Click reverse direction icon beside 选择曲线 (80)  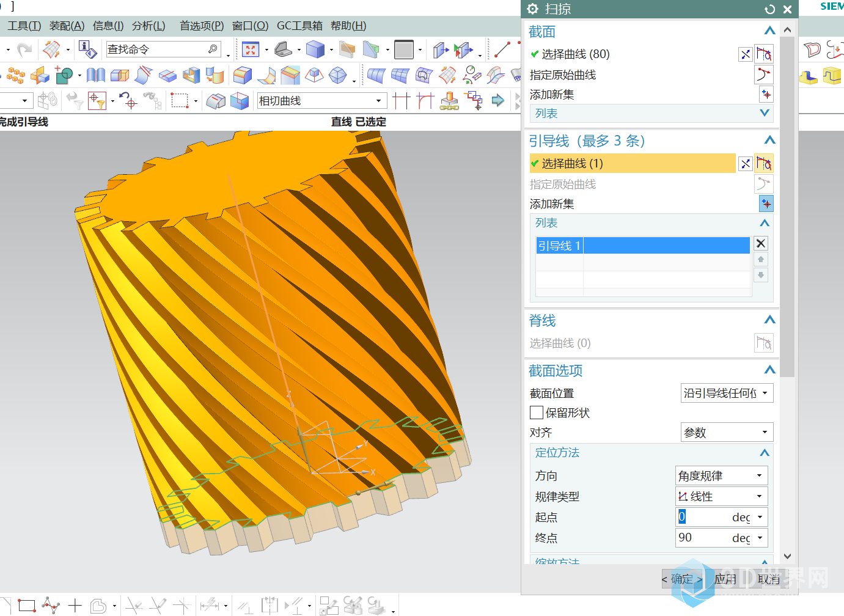[746, 54]
